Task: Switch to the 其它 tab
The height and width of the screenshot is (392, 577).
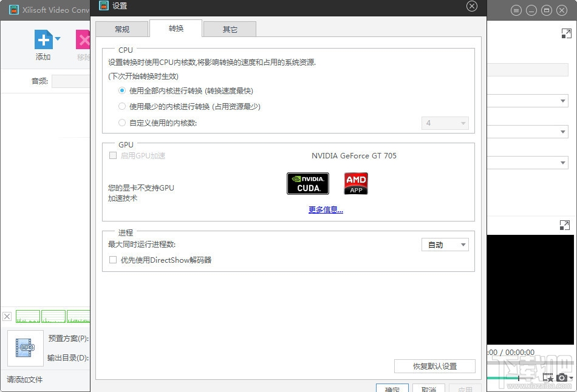Action: tap(230, 29)
